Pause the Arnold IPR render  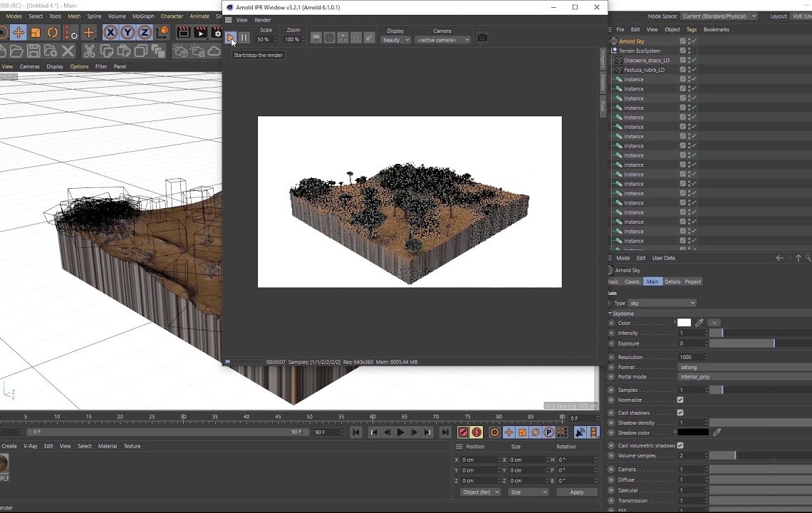tap(244, 38)
